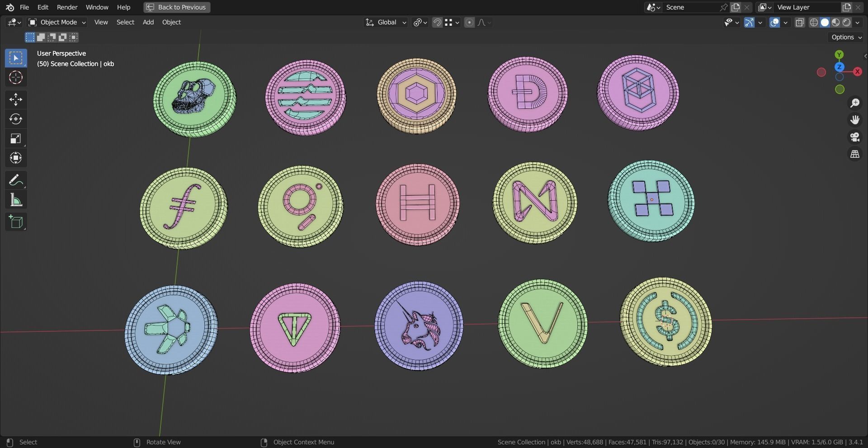This screenshot has height=448, width=868.
Task: Choose the Move tool
Action: click(x=16, y=99)
